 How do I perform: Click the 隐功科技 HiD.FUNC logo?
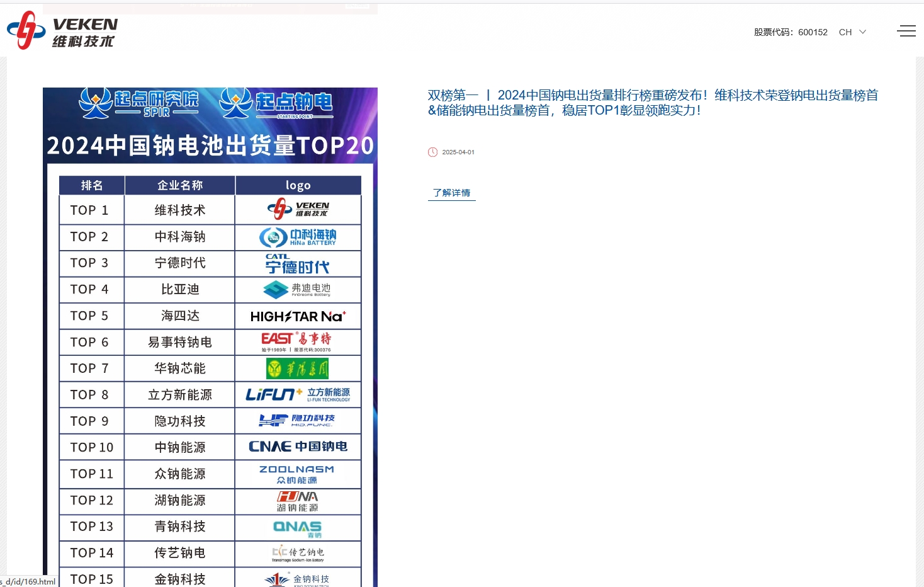(x=297, y=421)
